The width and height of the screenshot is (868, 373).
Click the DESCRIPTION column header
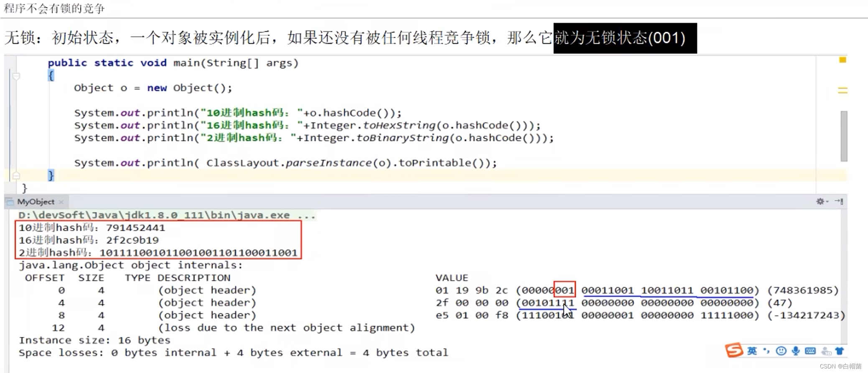point(194,278)
